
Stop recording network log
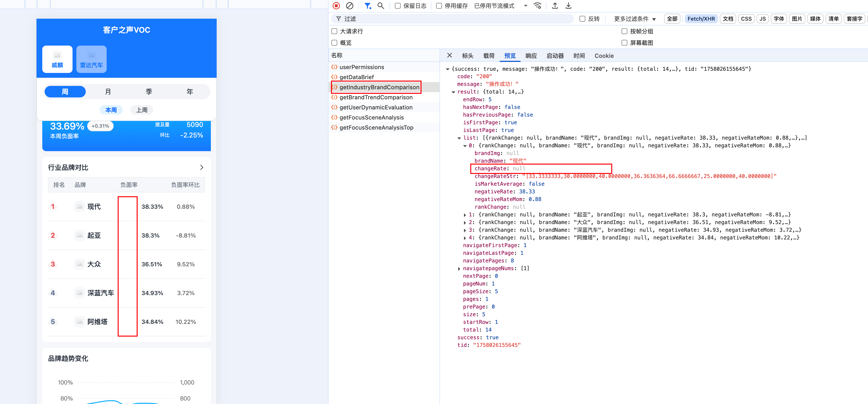point(336,6)
